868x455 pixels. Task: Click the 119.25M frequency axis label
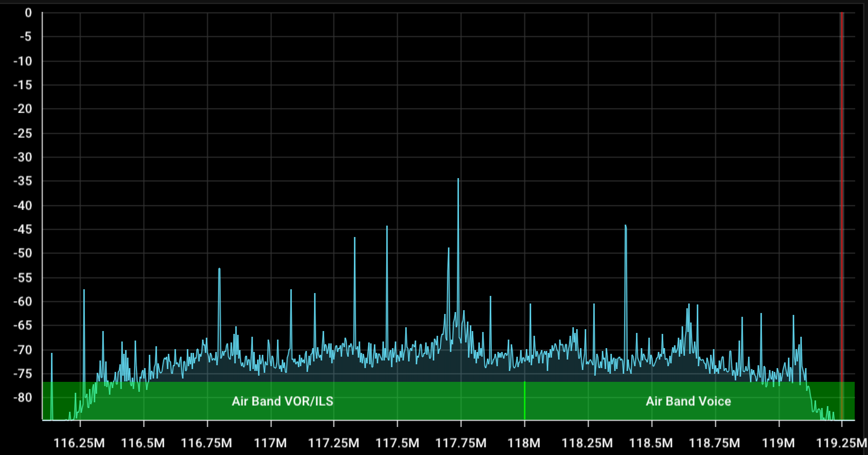840,443
